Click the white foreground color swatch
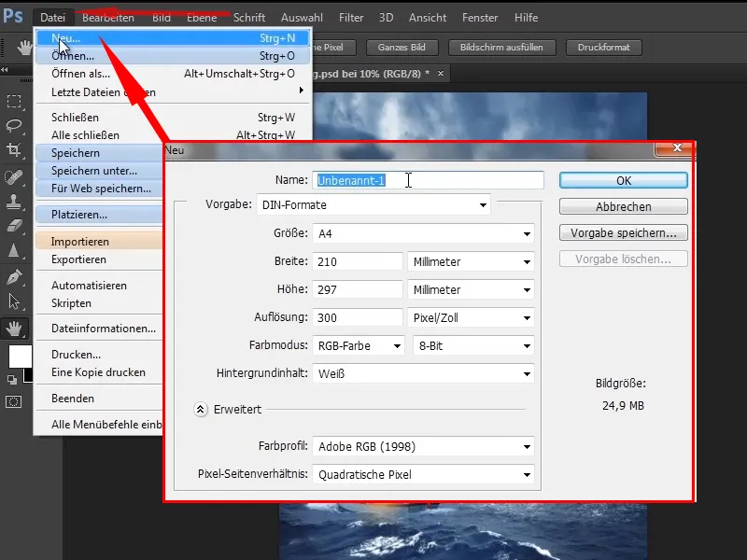Screen dimensions: 747x560 [x=20, y=357]
